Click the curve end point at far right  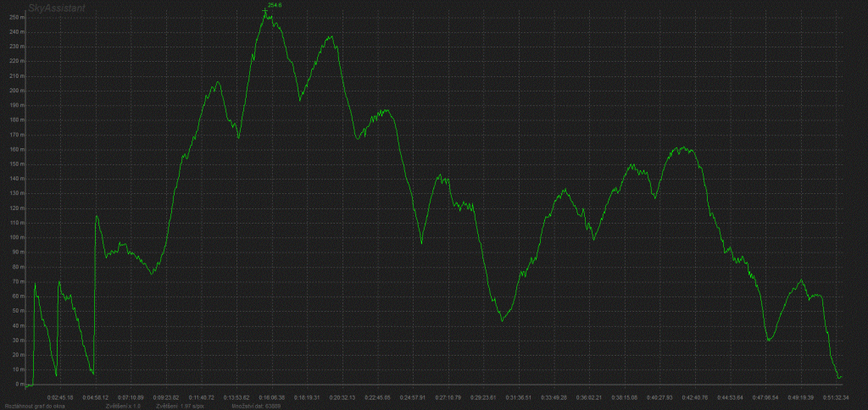pyautogui.click(x=839, y=377)
